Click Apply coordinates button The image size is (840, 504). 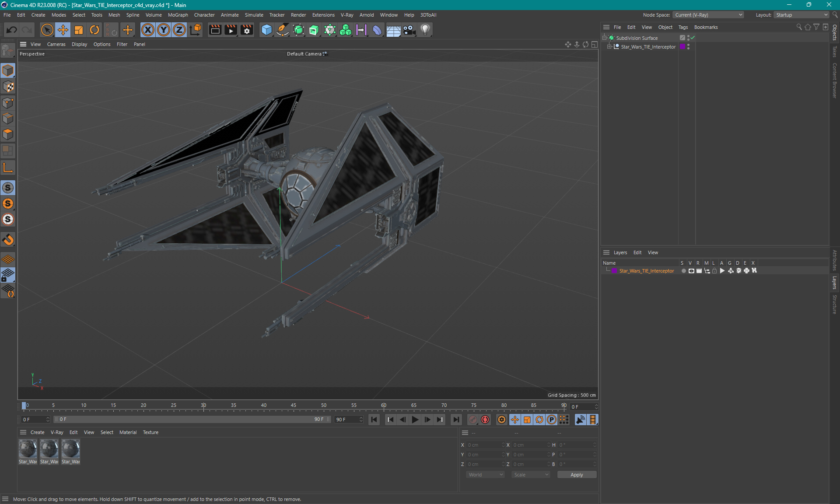[577, 475]
